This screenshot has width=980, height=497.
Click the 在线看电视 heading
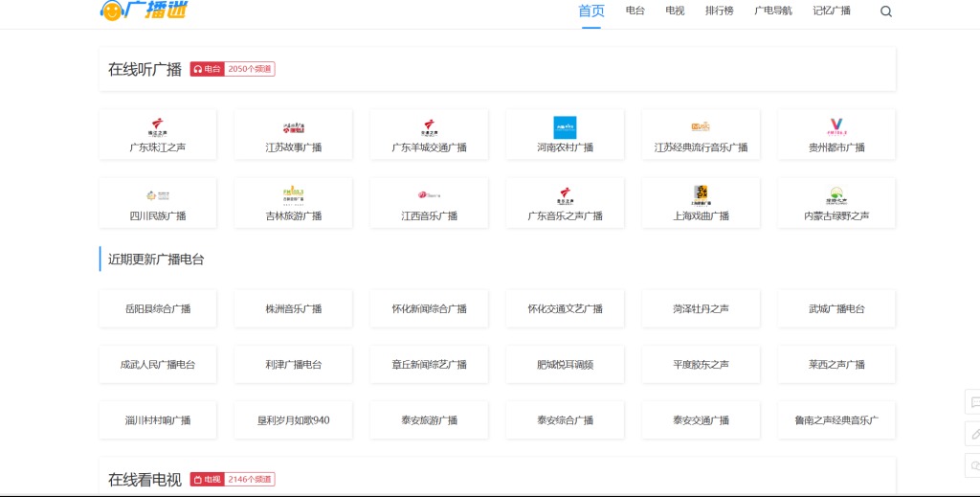[x=145, y=480]
